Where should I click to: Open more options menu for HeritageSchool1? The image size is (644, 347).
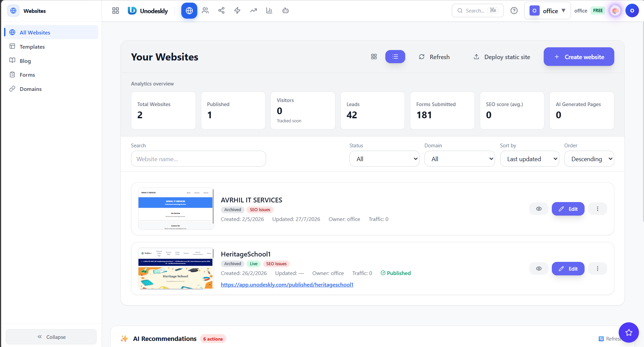click(x=597, y=269)
